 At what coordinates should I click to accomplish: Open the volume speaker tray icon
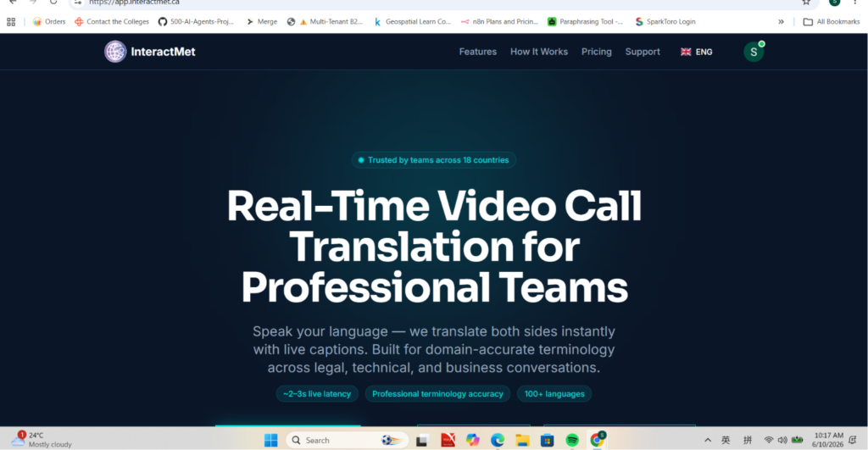click(782, 440)
